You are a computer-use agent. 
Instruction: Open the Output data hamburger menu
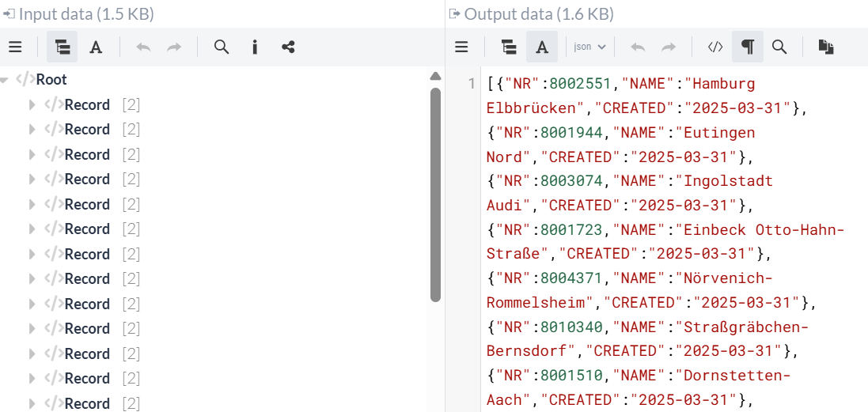point(462,47)
